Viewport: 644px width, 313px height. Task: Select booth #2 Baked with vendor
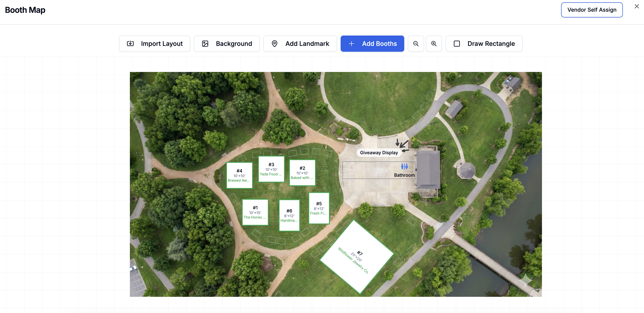click(302, 172)
